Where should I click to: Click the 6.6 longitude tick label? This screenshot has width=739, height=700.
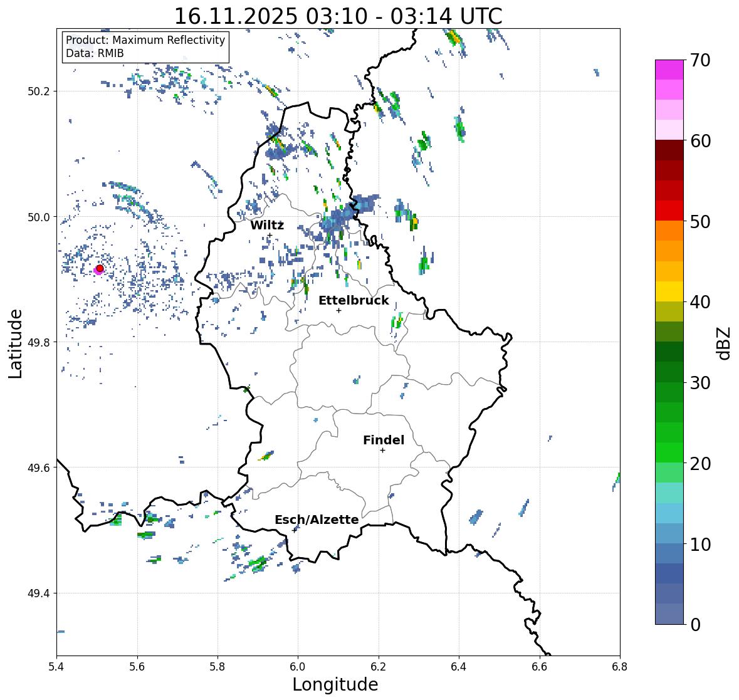(x=540, y=667)
